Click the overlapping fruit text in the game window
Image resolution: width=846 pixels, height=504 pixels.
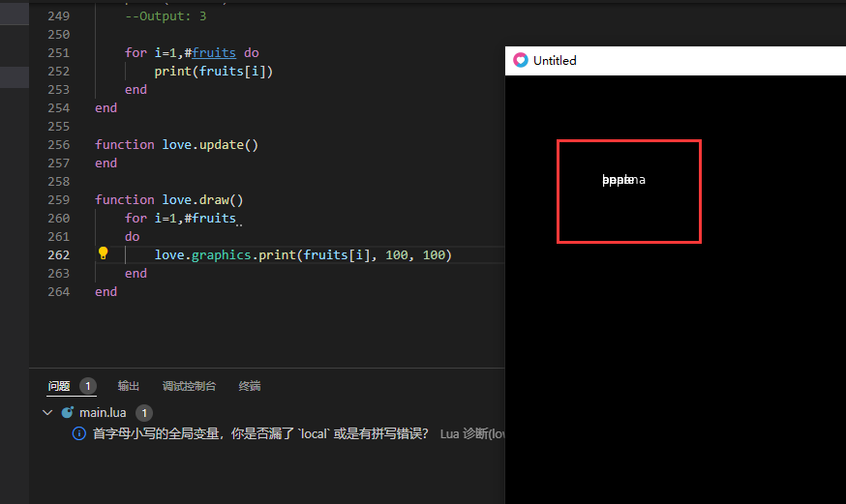pos(623,180)
